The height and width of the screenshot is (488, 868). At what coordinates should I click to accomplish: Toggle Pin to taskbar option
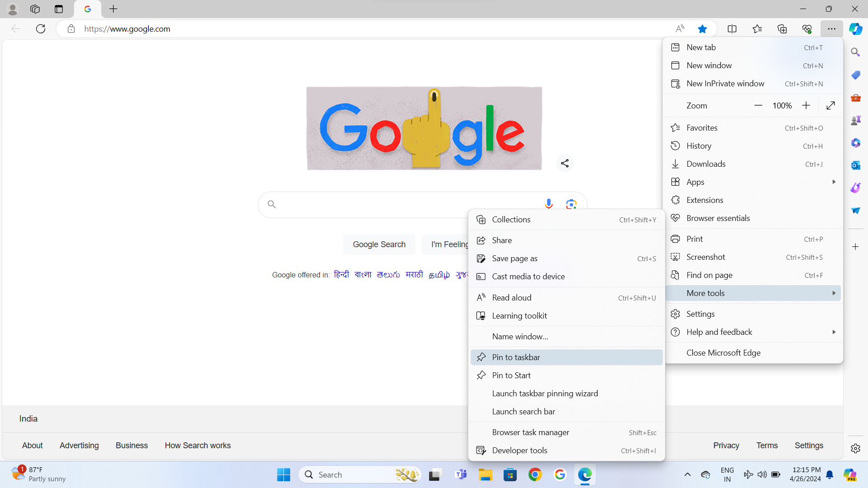(x=566, y=357)
